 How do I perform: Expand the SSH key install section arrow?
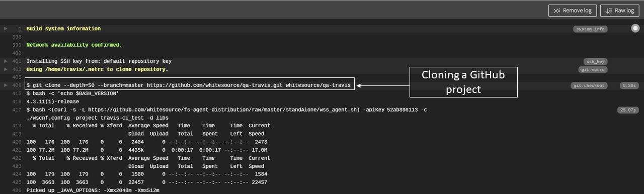point(6,61)
